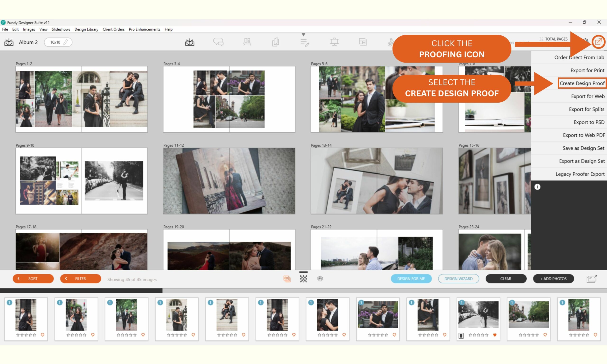Select the wall art easel icon

click(334, 42)
